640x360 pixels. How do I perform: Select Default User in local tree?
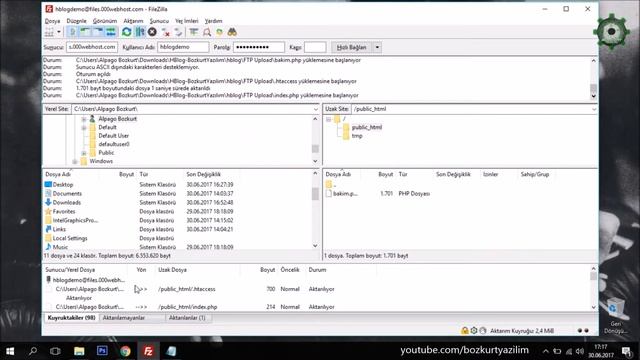pyautogui.click(x=113, y=136)
